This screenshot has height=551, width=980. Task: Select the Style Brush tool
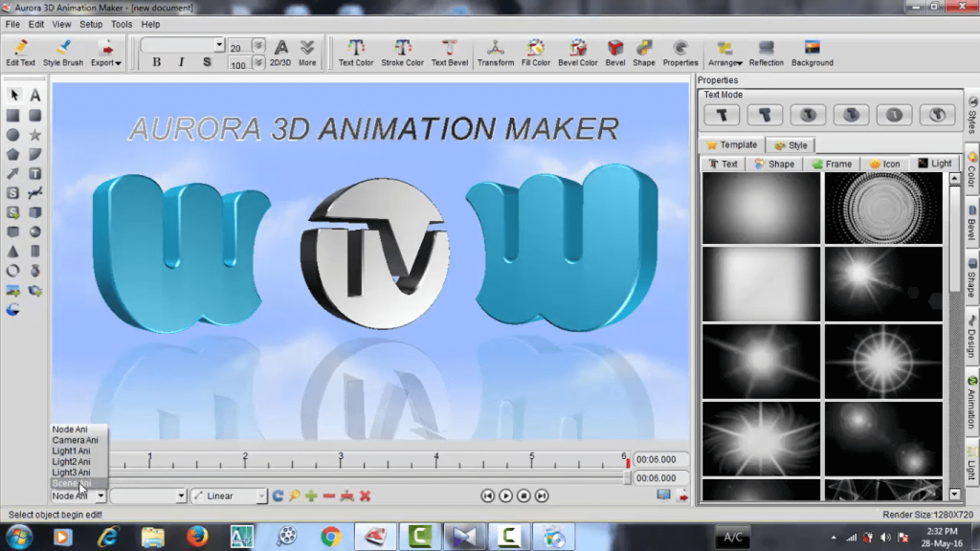coord(63,53)
